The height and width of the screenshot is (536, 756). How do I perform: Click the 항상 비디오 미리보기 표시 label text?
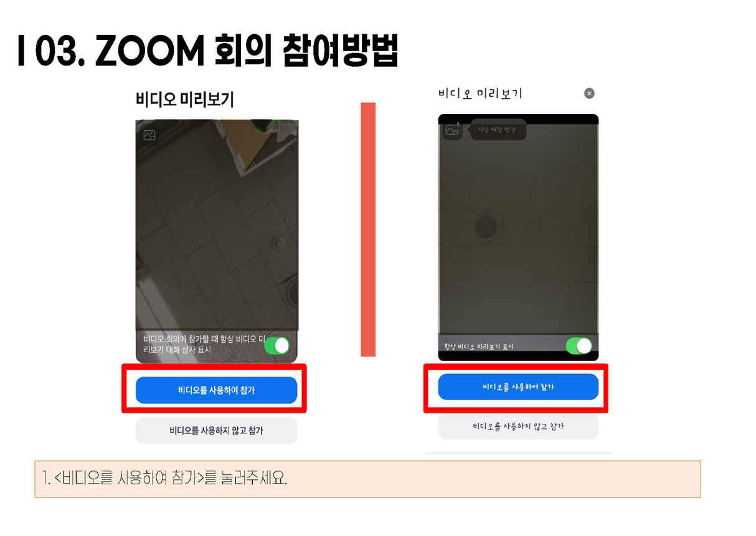(479, 347)
